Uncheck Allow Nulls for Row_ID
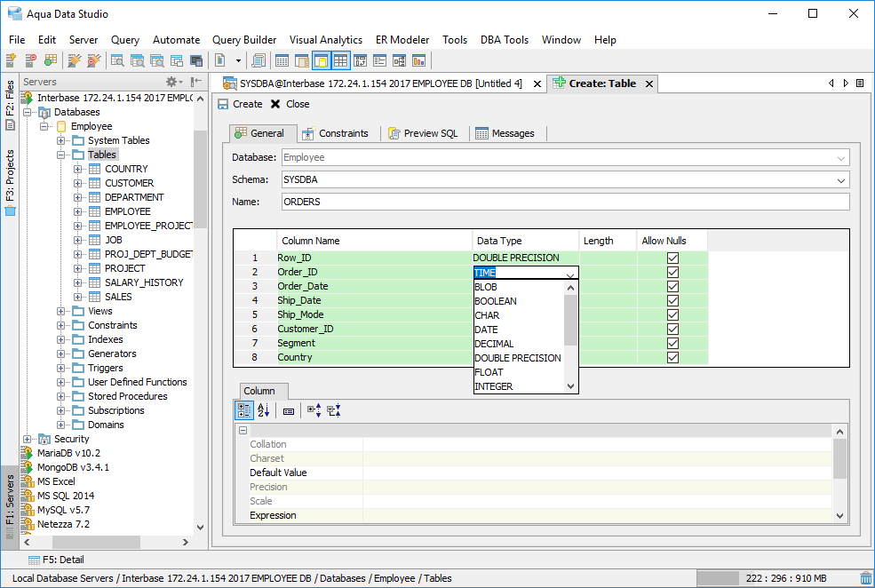875x588 pixels. (672, 258)
